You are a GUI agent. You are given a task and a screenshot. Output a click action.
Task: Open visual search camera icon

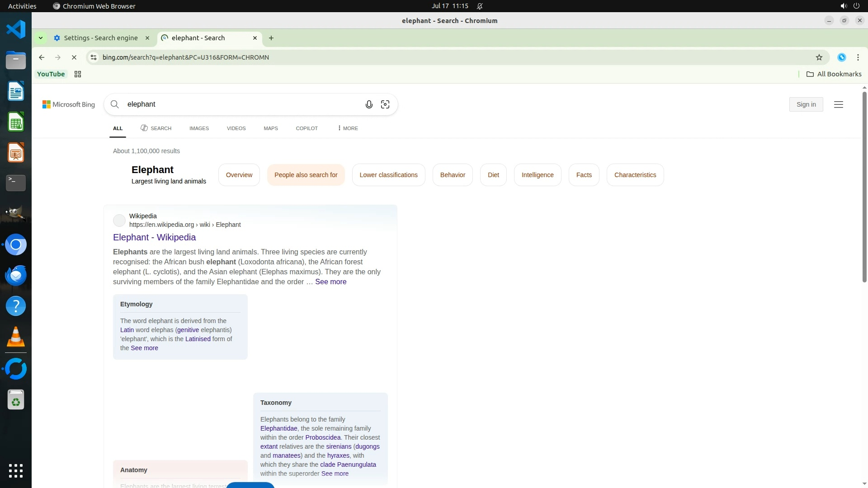tap(385, 105)
